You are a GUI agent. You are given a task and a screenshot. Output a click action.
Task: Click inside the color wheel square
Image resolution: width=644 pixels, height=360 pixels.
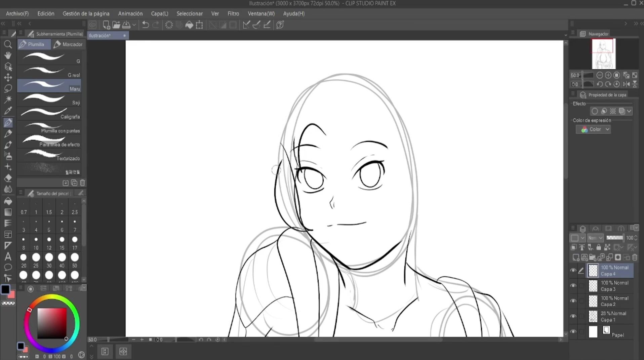point(52,323)
